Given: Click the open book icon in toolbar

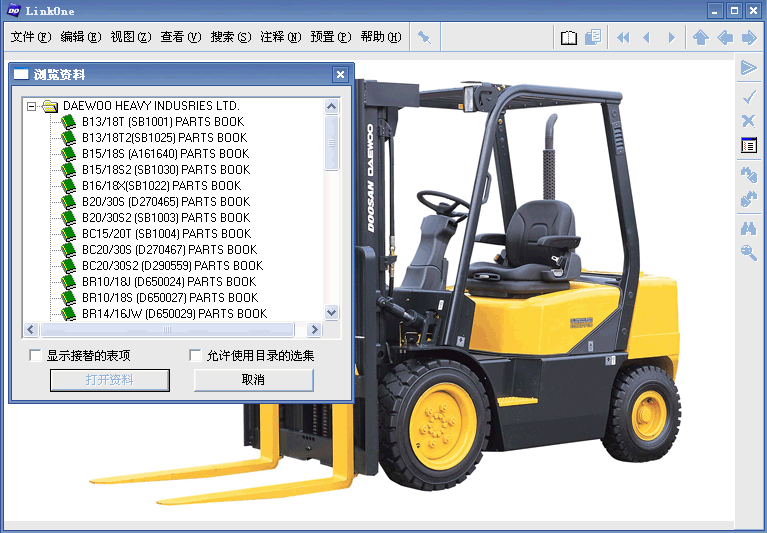Looking at the screenshot, I should tap(568, 38).
